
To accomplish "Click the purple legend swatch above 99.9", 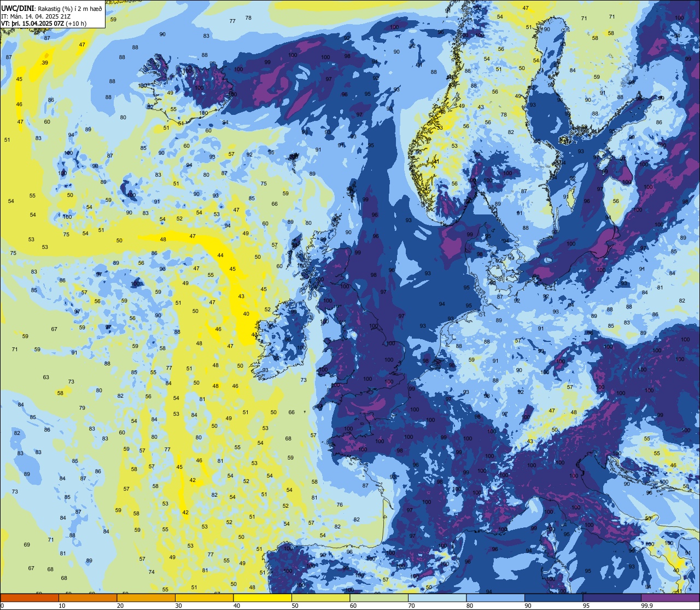I will click(670, 598).
